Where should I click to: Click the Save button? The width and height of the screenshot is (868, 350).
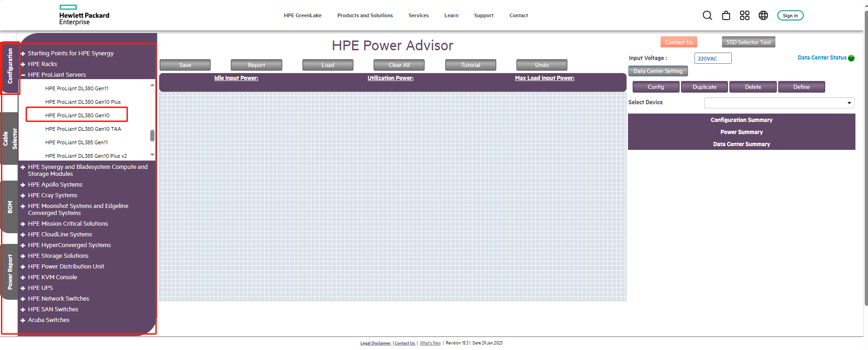tap(185, 65)
